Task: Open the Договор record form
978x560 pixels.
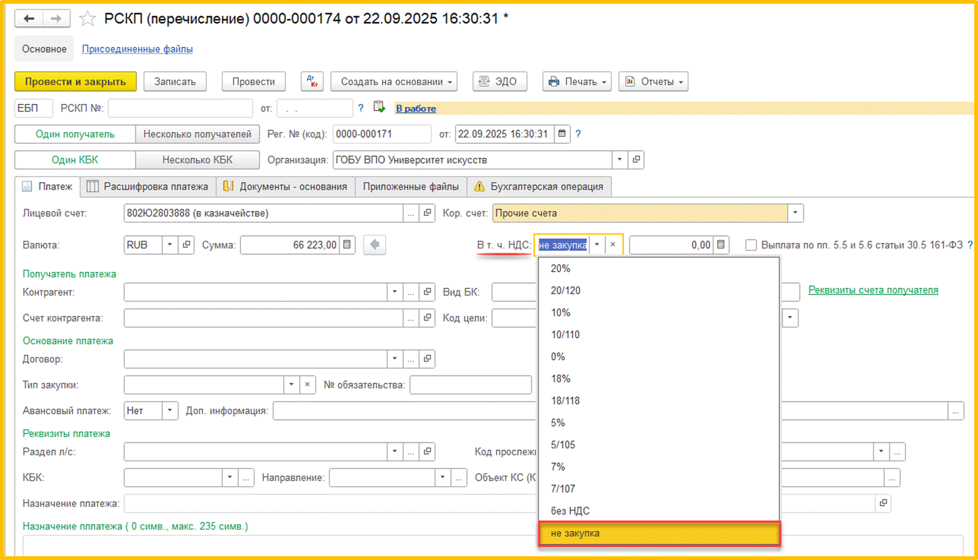Action: click(x=427, y=359)
